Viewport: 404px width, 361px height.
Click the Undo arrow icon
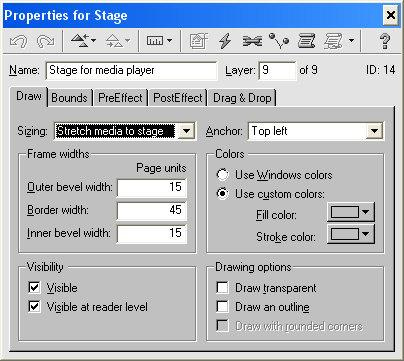pos(18,41)
